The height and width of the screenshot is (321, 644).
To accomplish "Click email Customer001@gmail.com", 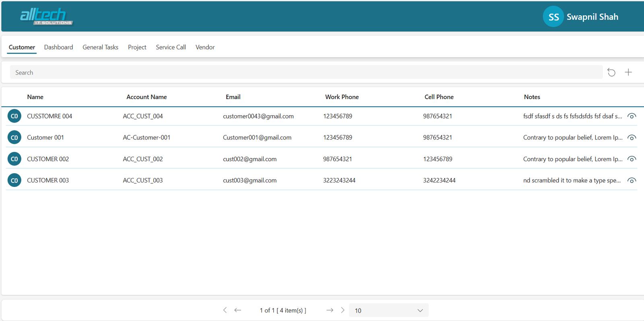I will (x=257, y=137).
